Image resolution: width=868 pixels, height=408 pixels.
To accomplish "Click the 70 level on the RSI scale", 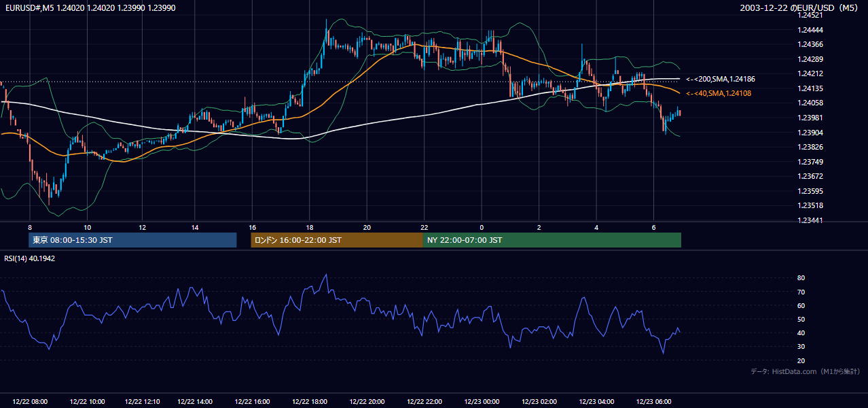I will [801, 292].
